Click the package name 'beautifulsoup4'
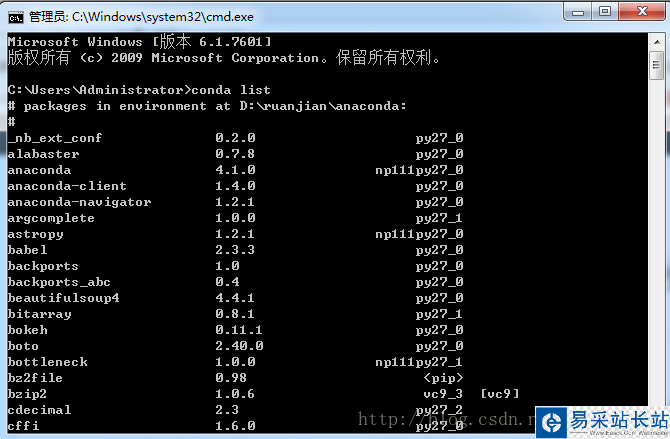This screenshot has height=439, width=670. click(63, 298)
